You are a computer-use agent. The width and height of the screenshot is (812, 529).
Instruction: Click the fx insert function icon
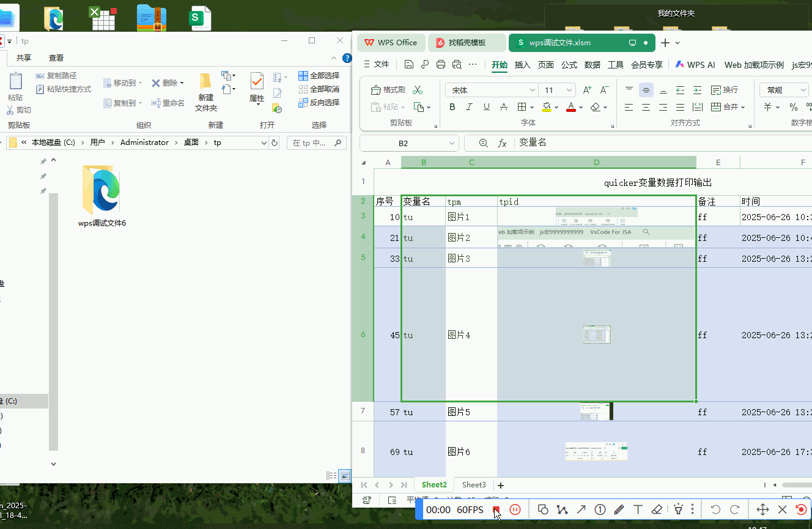[503, 143]
